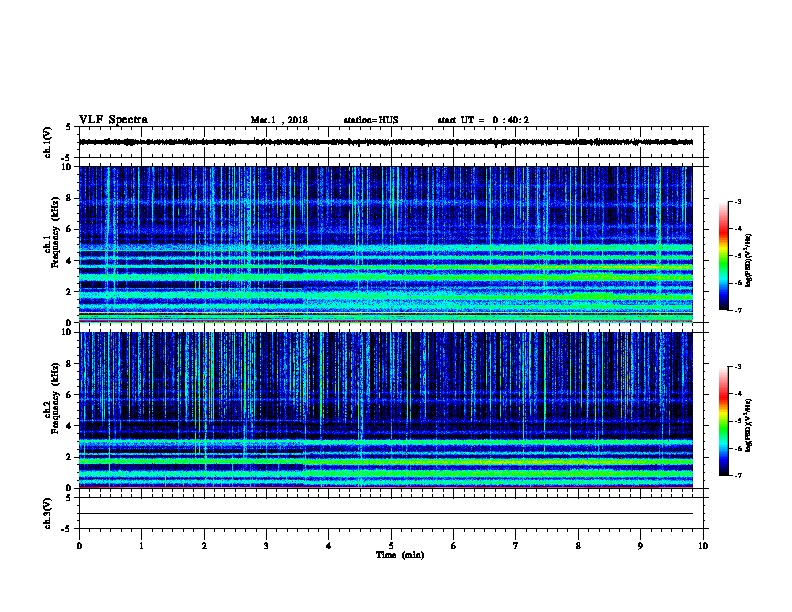Click the "2" kHz tick on ch.1 spectrogram axis
The height and width of the screenshot is (612, 792).
coord(69,292)
